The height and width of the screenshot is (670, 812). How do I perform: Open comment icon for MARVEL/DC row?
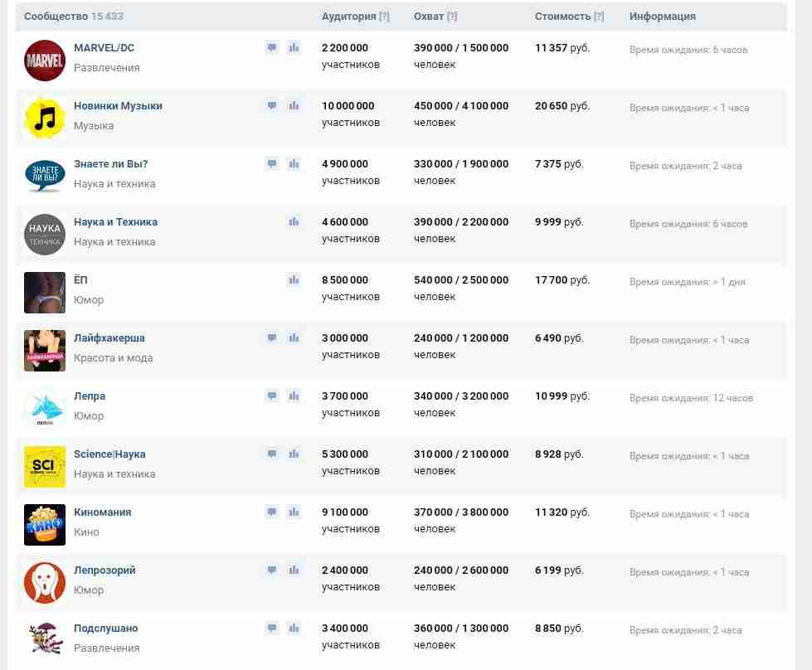272,47
